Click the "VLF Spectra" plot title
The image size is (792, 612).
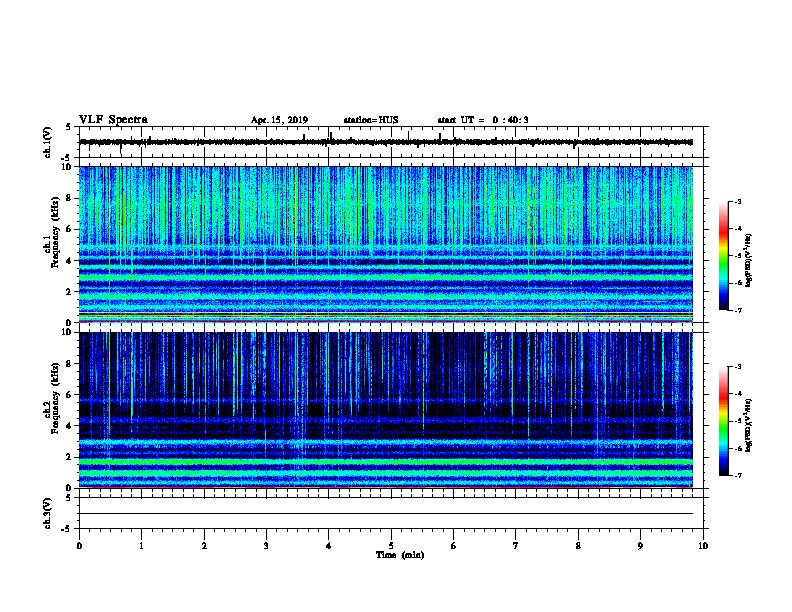[113, 120]
